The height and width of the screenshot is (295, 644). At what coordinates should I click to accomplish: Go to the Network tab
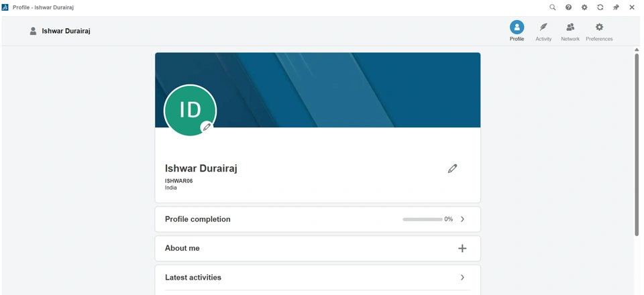(x=570, y=32)
